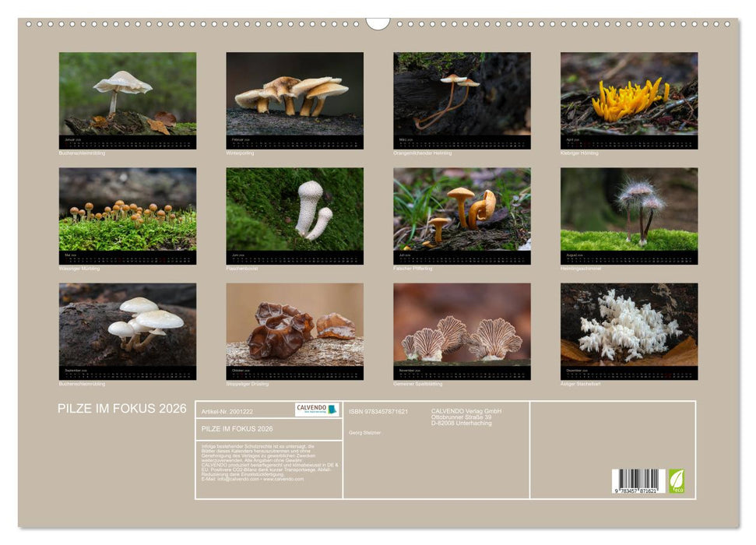Open the March Orangemilchender Helmling image

462,94
